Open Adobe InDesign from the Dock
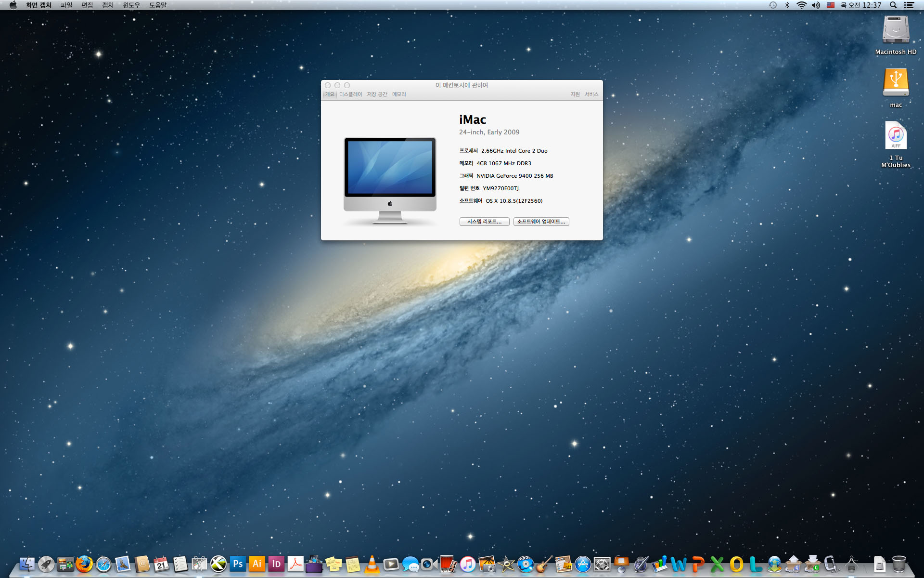Screen dimensions: 924x578 coord(276,564)
